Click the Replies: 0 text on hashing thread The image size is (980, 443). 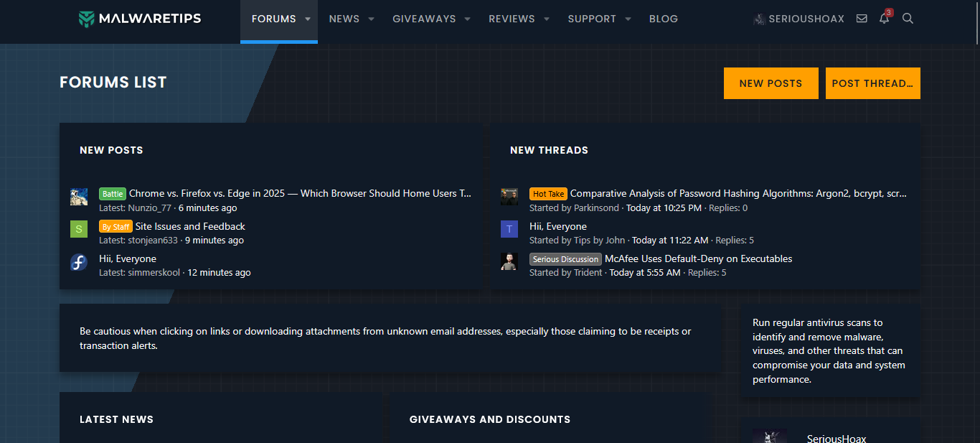(x=728, y=208)
